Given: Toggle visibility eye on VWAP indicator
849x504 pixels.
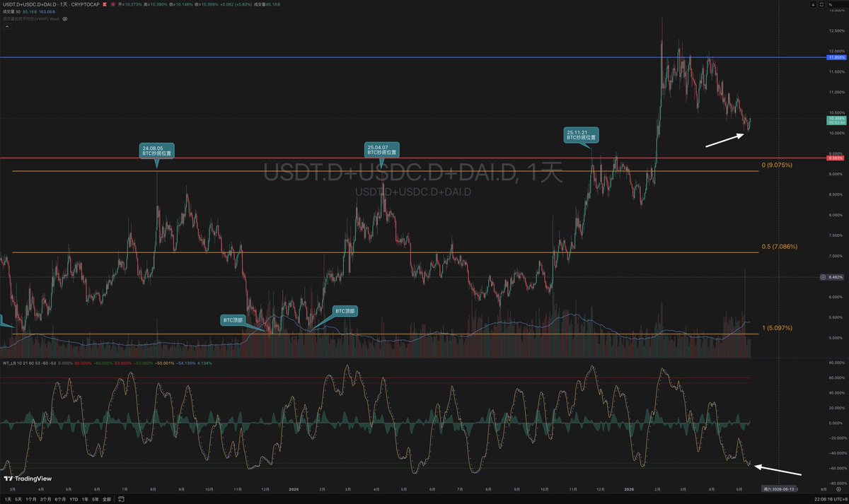Looking at the screenshot, I should point(65,19).
